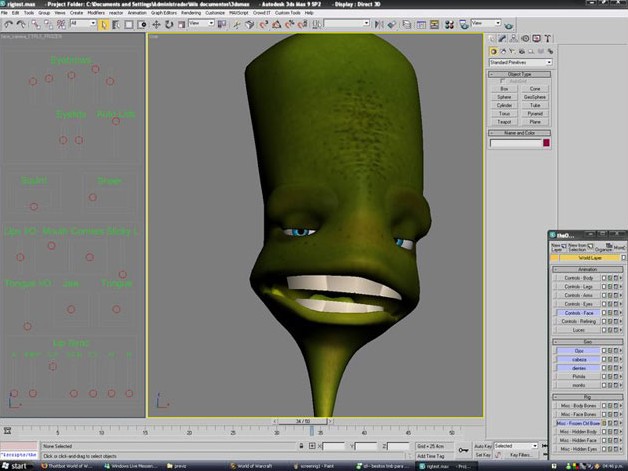628x471 pixels.
Task: Click the Key Filters button
Action: [x=520, y=454]
